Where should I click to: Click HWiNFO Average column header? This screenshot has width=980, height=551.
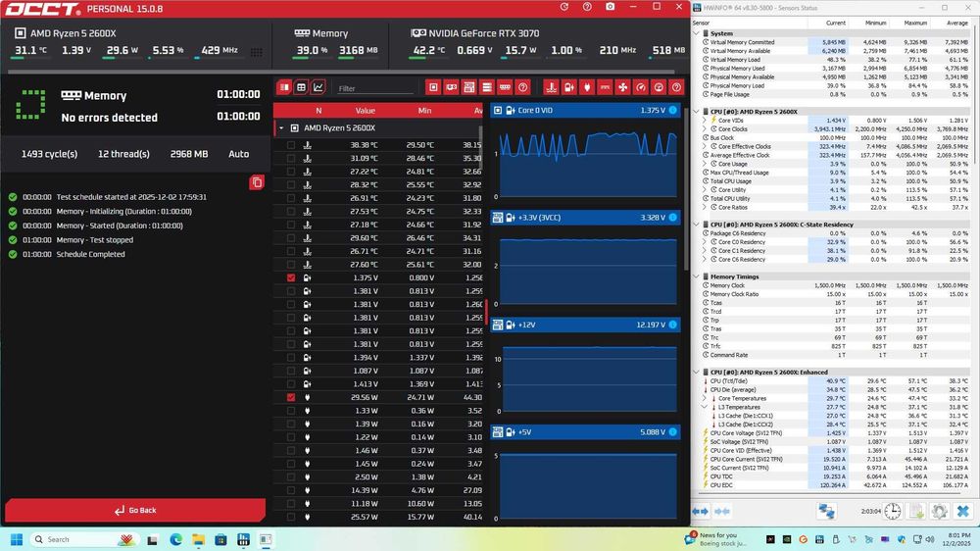(956, 23)
